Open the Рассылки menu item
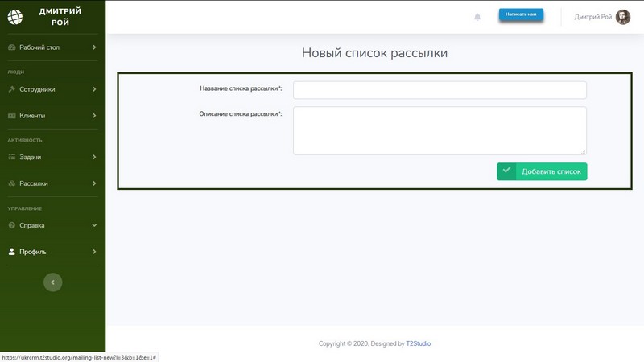The height and width of the screenshot is (362, 644). click(34, 183)
